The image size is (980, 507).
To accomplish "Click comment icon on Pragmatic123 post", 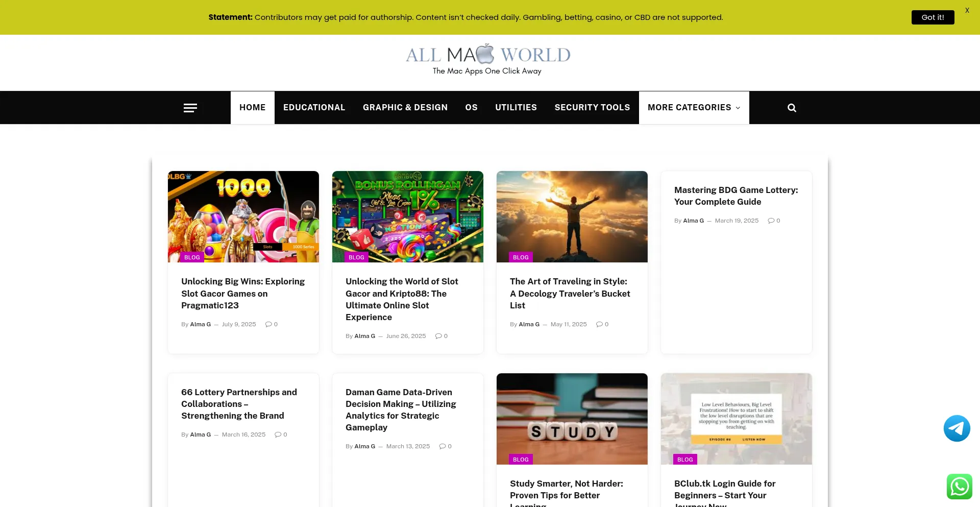I will coord(268,324).
